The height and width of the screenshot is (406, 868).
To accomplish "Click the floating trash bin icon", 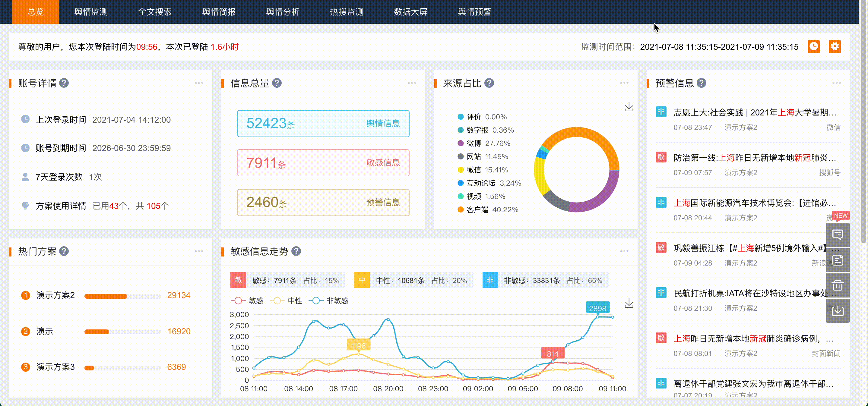I will [838, 285].
